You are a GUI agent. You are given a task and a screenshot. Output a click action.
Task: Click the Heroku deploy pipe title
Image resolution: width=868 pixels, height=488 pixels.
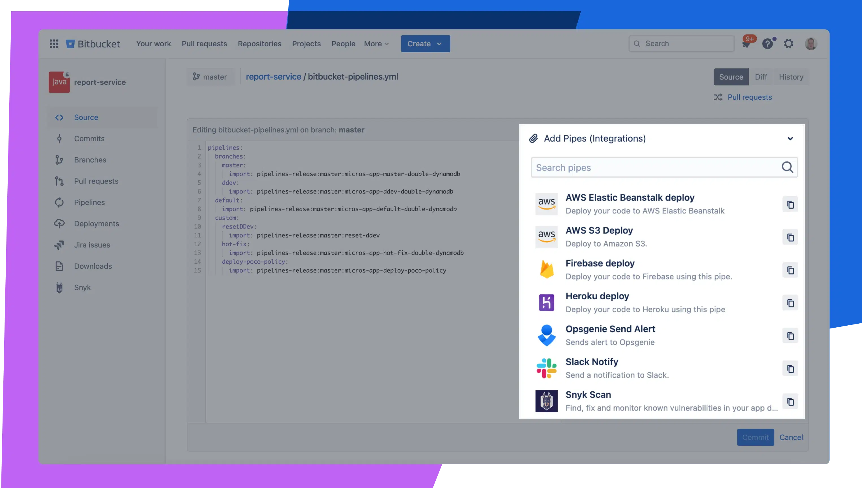click(x=597, y=296)
